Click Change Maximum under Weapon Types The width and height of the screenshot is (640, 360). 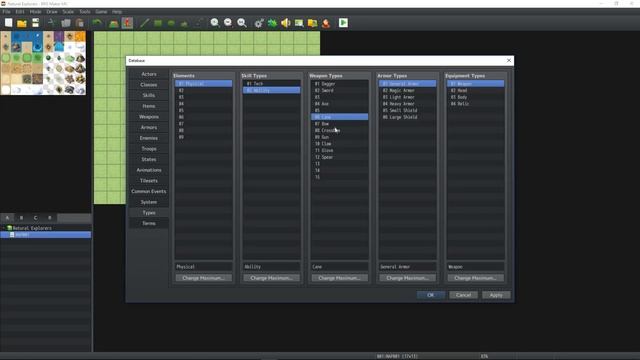coord(339,278)
